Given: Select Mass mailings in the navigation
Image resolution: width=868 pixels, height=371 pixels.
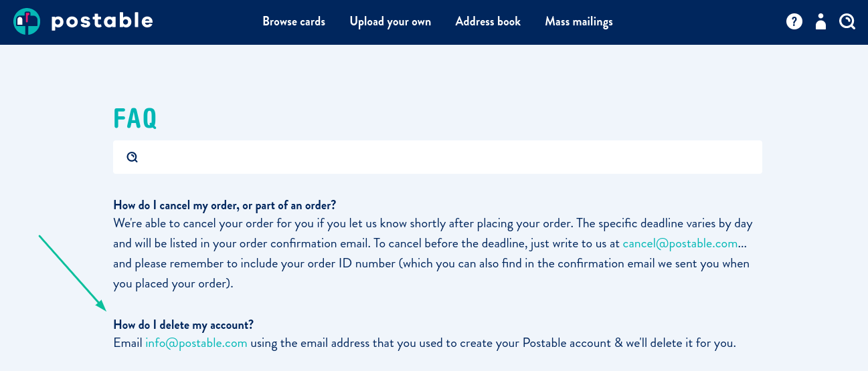Looking at the screenshot, I should 579,22.
